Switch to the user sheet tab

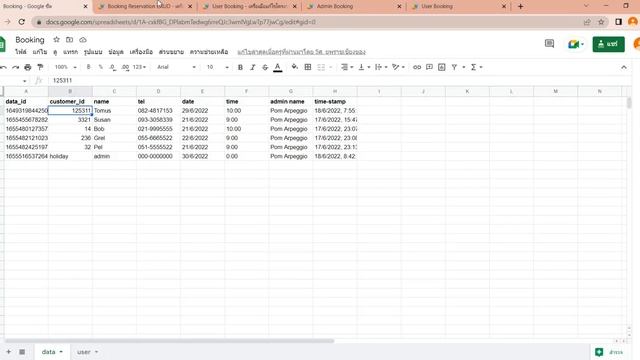click(x=84, y=352)
